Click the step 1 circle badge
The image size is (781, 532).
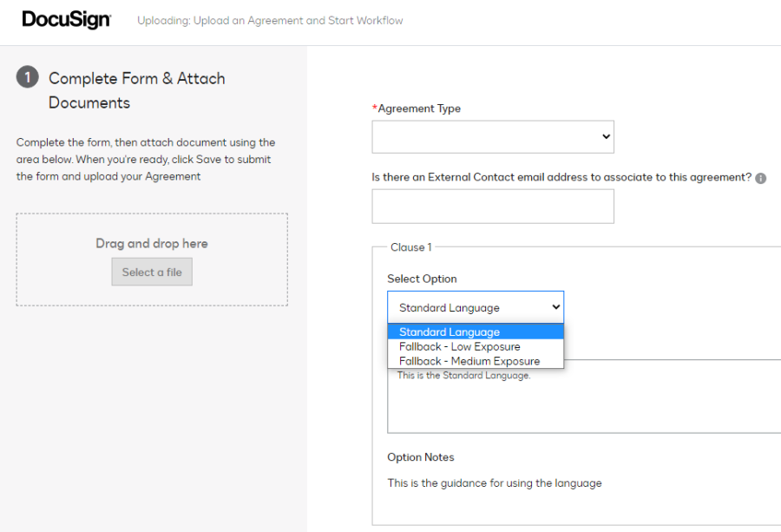28,77
